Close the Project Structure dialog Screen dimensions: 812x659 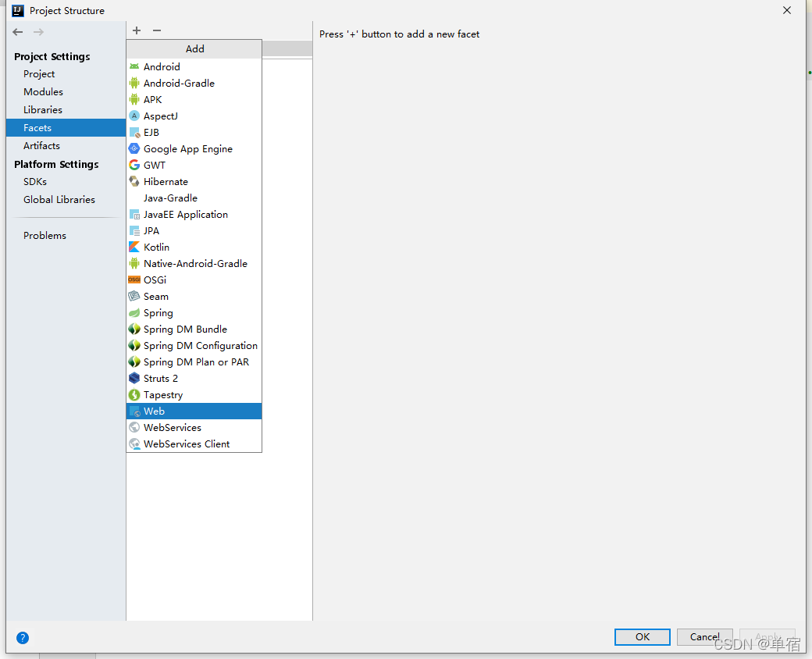787,10
